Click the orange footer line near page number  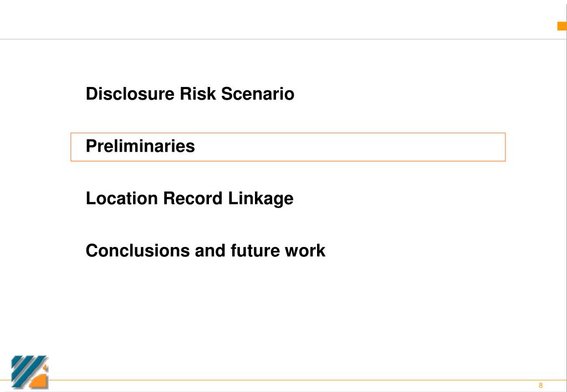[x=470, y=380]
